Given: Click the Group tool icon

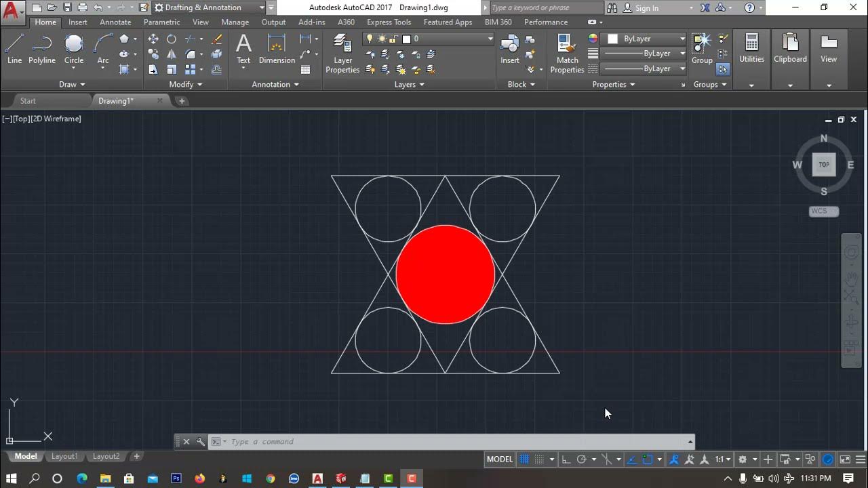Looking at the screenshot, I should point(702,49).
